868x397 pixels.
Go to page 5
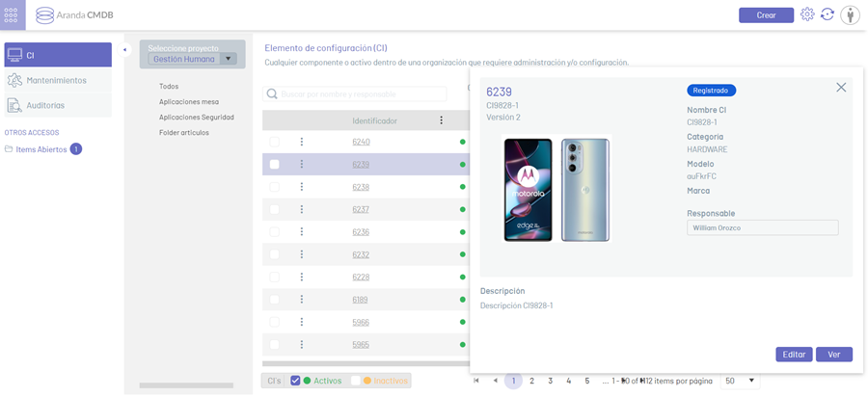coord(587,381)
